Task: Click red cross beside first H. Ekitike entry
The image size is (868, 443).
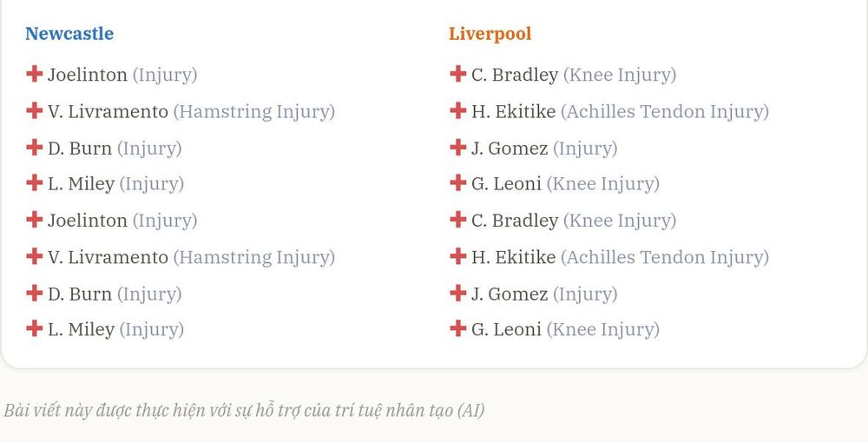Action: pos(457,110)
